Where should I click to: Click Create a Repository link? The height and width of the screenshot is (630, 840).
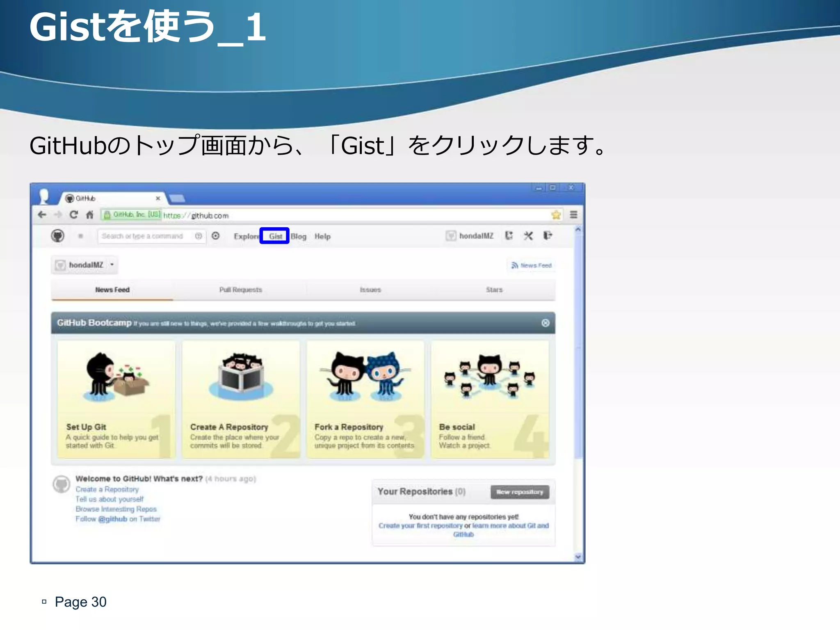[x=107, y=489]
